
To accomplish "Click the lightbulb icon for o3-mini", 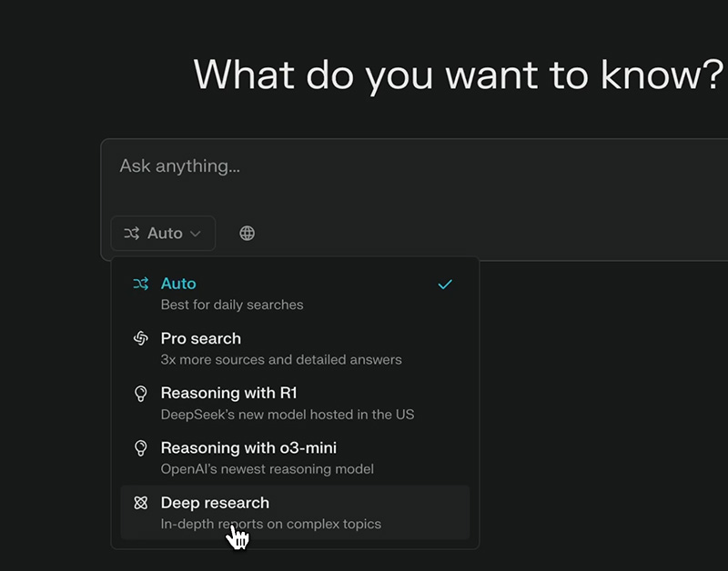I will click(141, 448).
